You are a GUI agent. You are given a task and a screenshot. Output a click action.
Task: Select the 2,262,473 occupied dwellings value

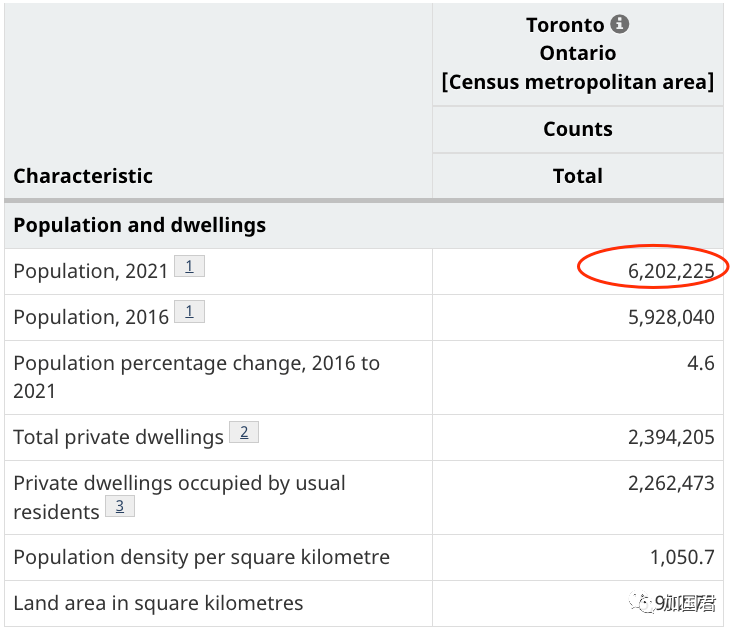(x=671, y=483)
